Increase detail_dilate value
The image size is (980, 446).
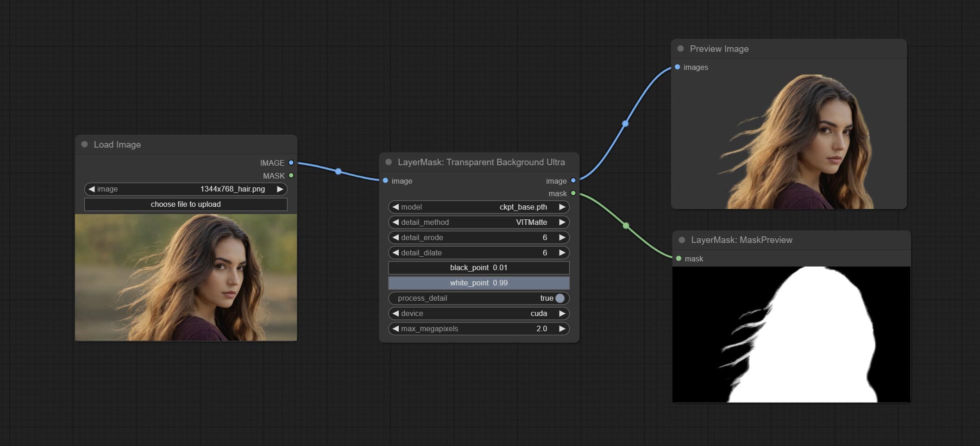[562, 253]
